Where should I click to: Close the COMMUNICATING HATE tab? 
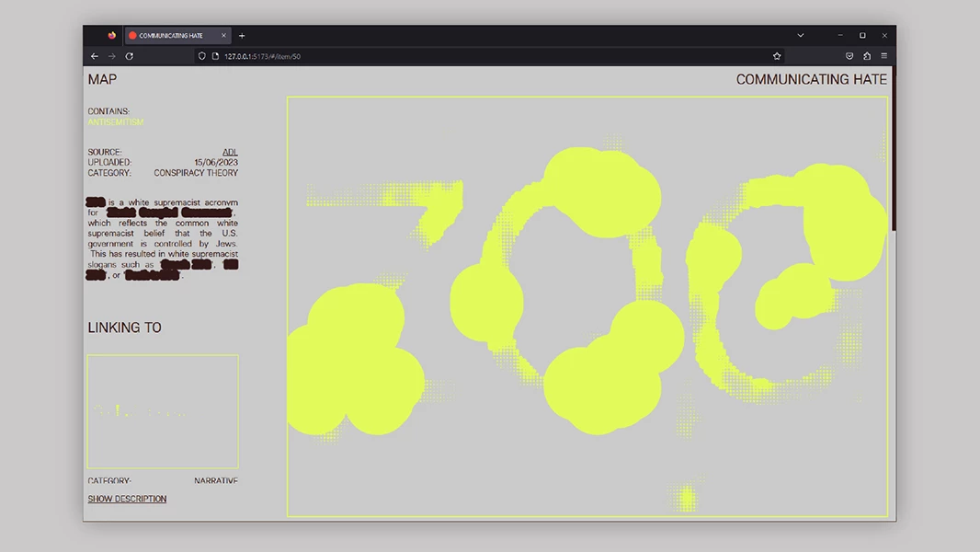(223, 36)
